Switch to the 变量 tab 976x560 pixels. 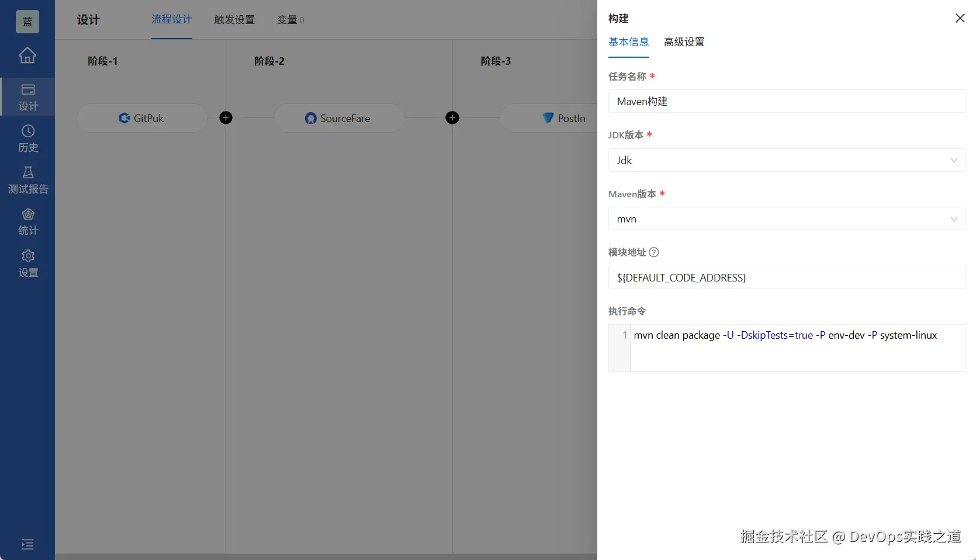290,20
